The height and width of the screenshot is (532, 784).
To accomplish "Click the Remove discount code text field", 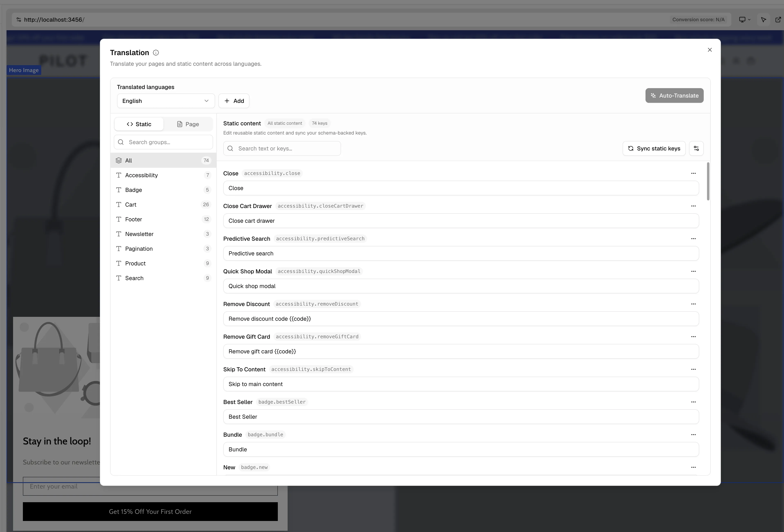I will point(461,319).
